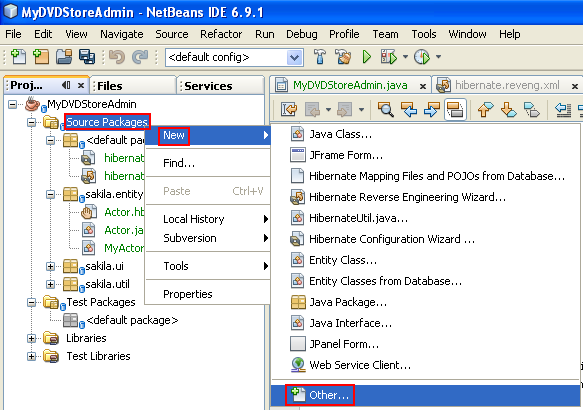Click the Open Project toolbar icon

coord(64,57)
